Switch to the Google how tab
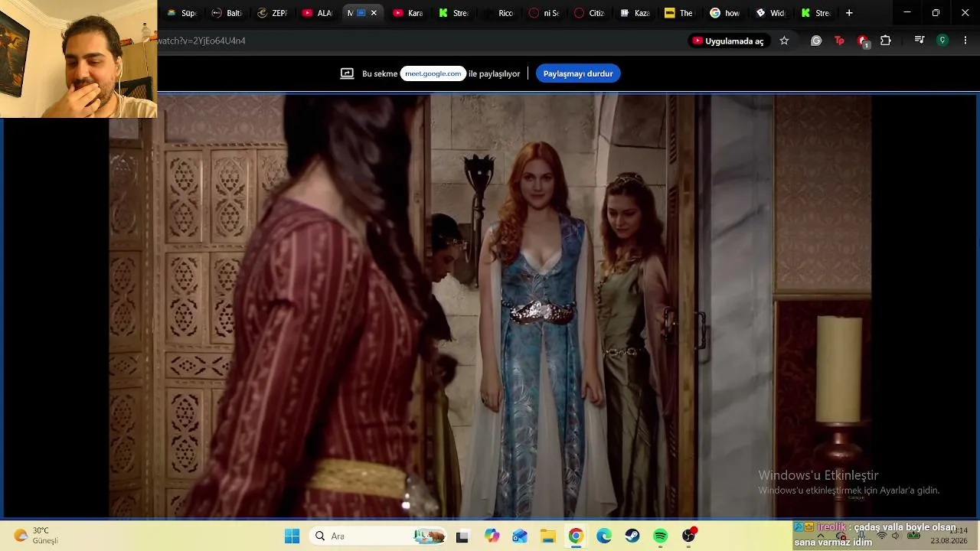 click(x=724, y=13)
